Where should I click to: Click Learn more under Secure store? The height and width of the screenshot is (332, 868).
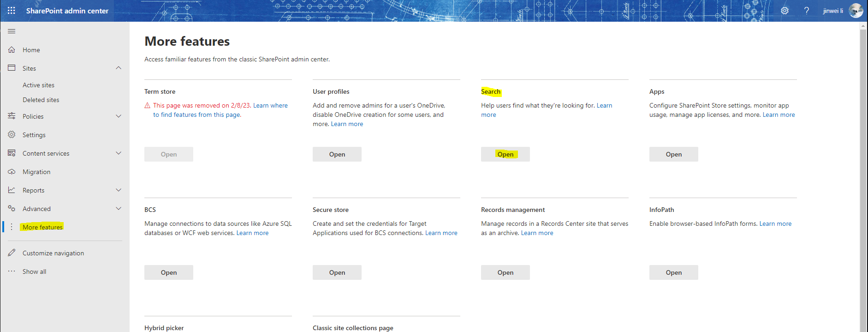(441, 233)
